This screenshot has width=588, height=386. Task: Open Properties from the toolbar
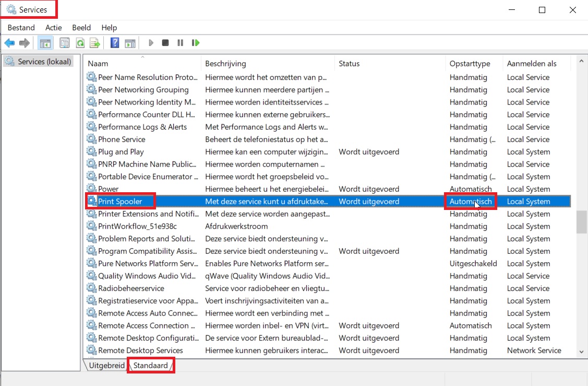pyautogui.click(x=64, y=43)
